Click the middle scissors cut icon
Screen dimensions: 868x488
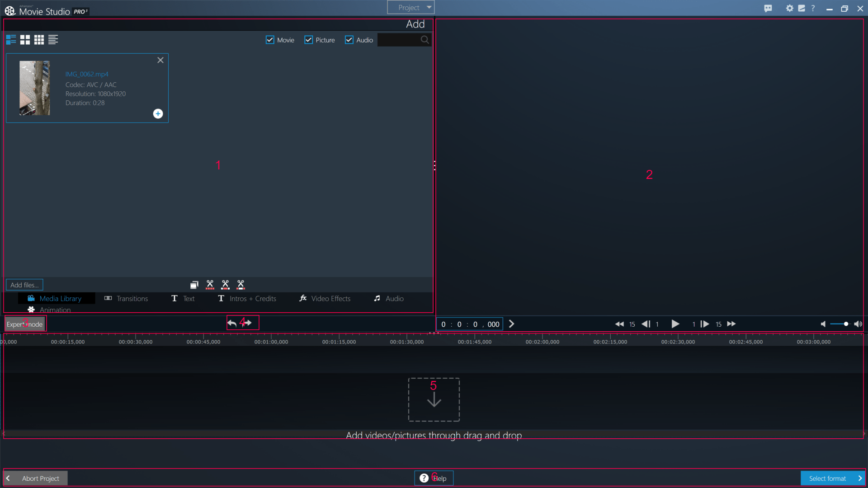click(226, 285)
